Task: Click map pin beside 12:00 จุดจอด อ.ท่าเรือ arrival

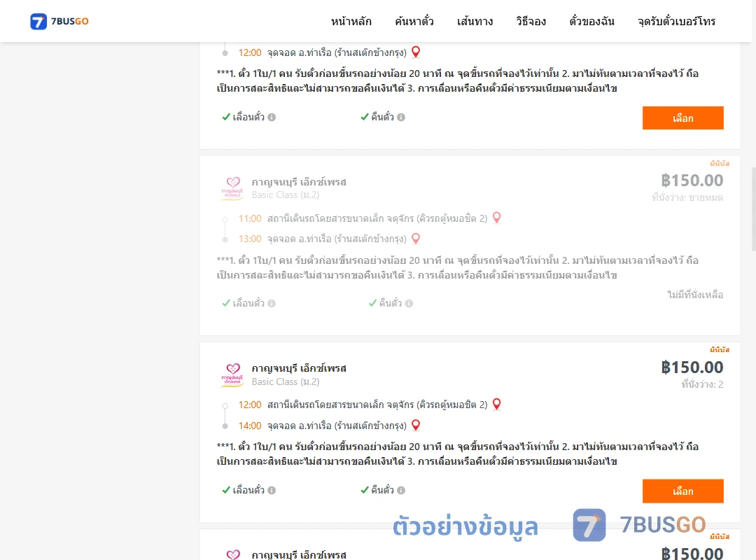Action: 416,52
